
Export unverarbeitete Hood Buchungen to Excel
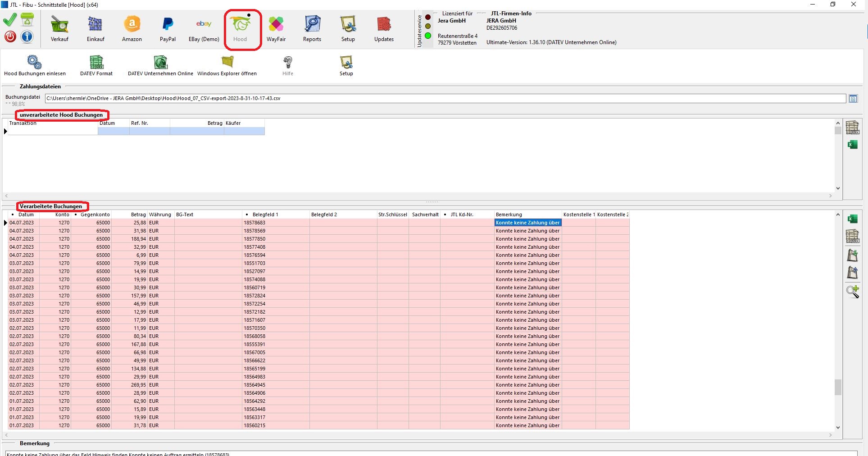click(x=852, y=145)
